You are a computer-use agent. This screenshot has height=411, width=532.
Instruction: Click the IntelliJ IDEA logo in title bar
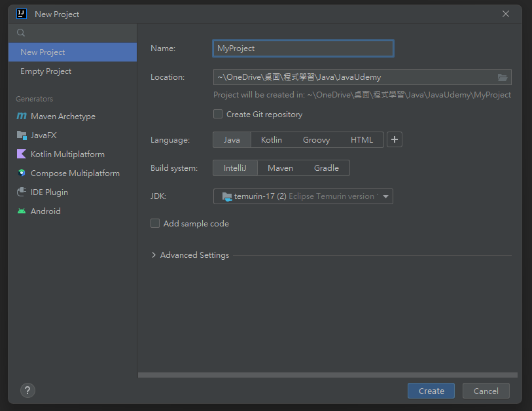pyautogui.click(x=22, y=14)
